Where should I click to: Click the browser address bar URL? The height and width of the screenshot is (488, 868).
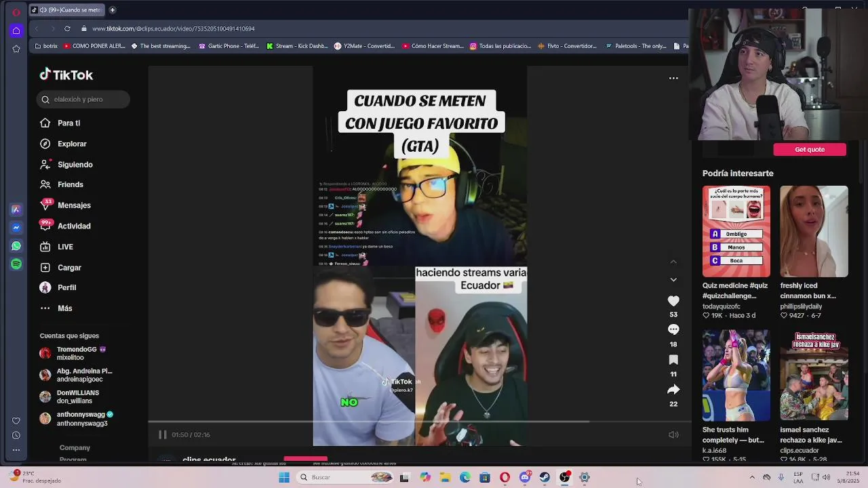(x=174, y=28)
